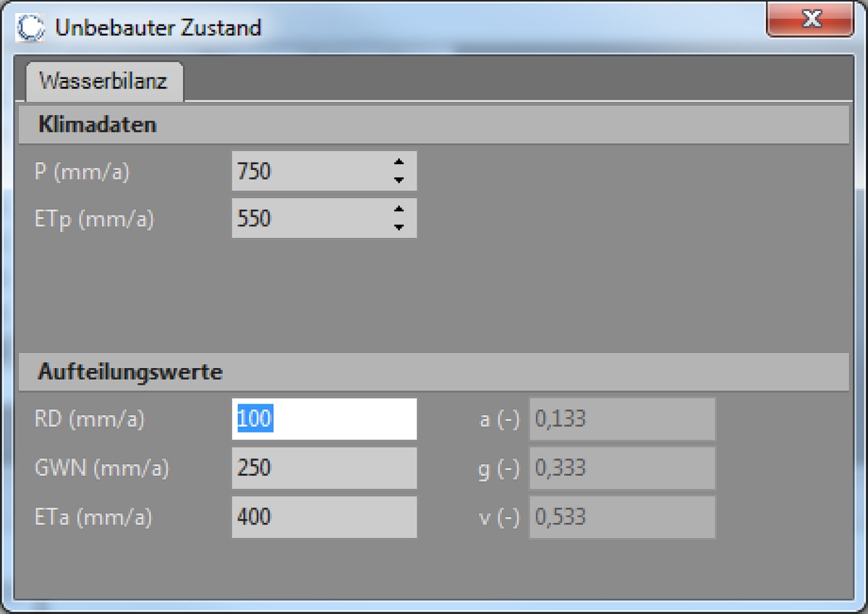Decrease P value with down arrow
The image size is (868, 614).
point(399,180)
